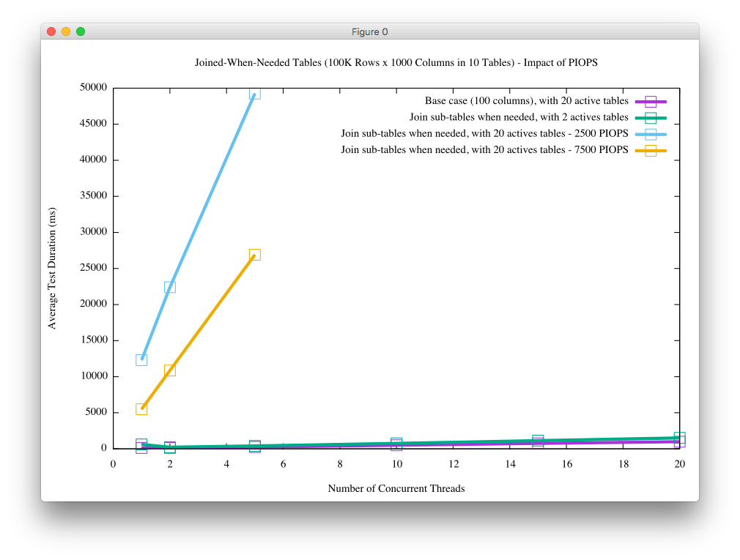The width and height of the screenshot is (740, 560).
Task: Close the Figure 0 window
Action: 51,31
